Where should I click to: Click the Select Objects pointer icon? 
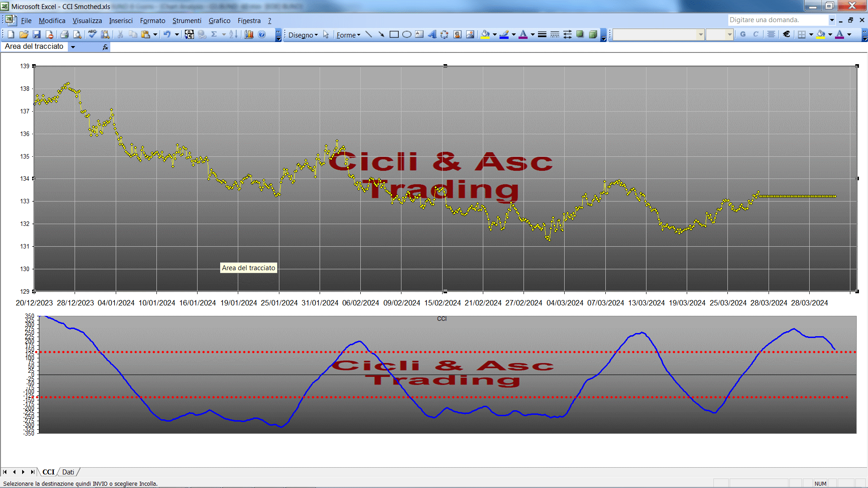coord(326,34)
